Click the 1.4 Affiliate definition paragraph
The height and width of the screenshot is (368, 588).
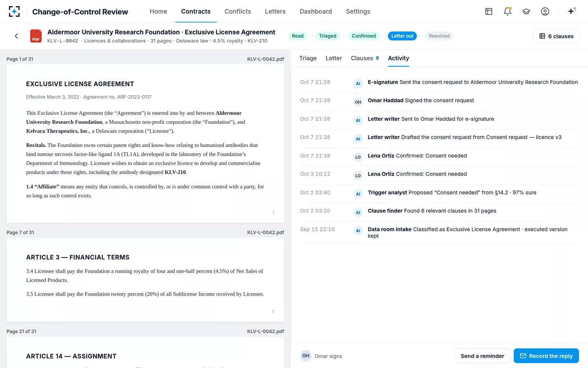point(145,191)
